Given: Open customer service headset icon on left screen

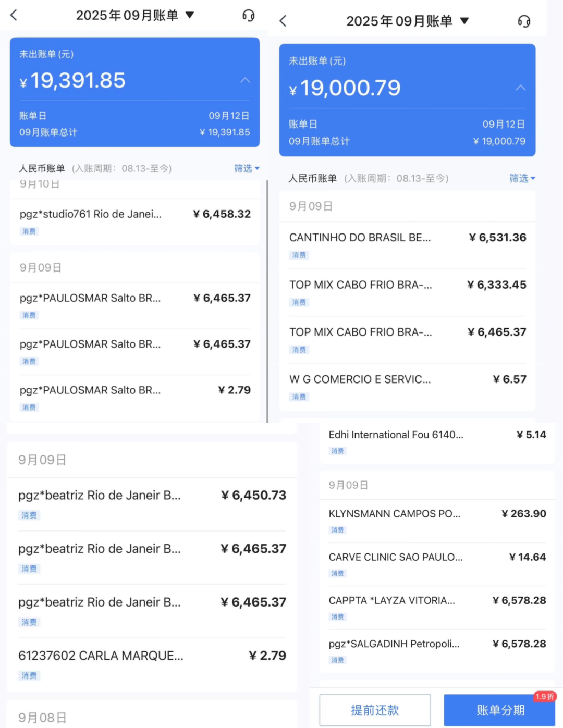Looking at the screenshot, I should coord(249,16).
